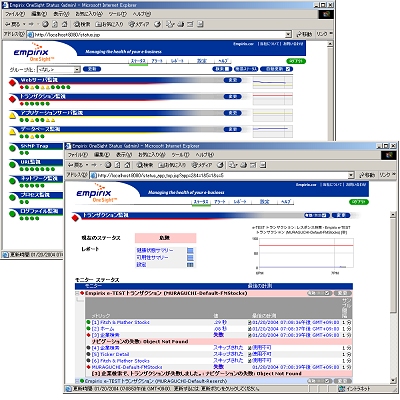Open the address bar dropdown in front window
Viewport: 400px width, 400px height.
351,175
